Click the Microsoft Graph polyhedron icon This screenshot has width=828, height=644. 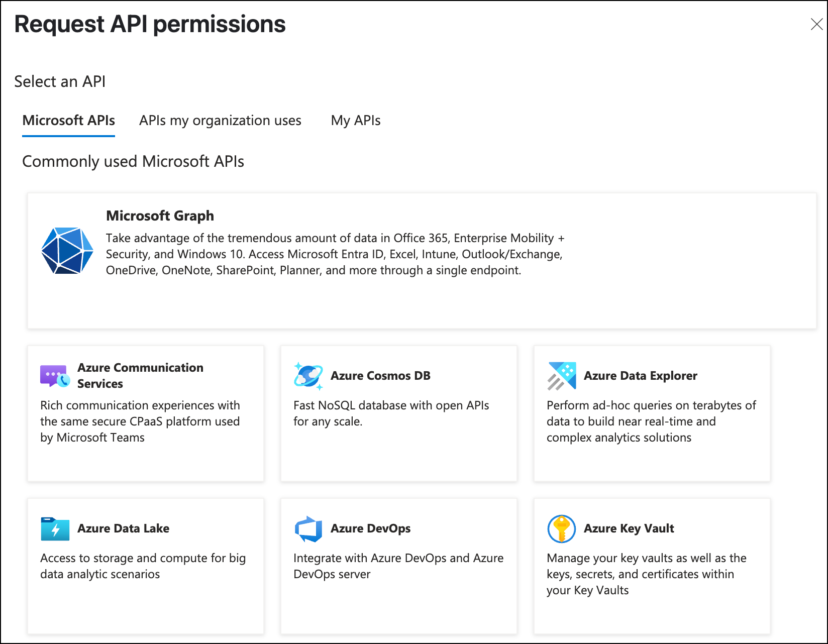(67, 251)
